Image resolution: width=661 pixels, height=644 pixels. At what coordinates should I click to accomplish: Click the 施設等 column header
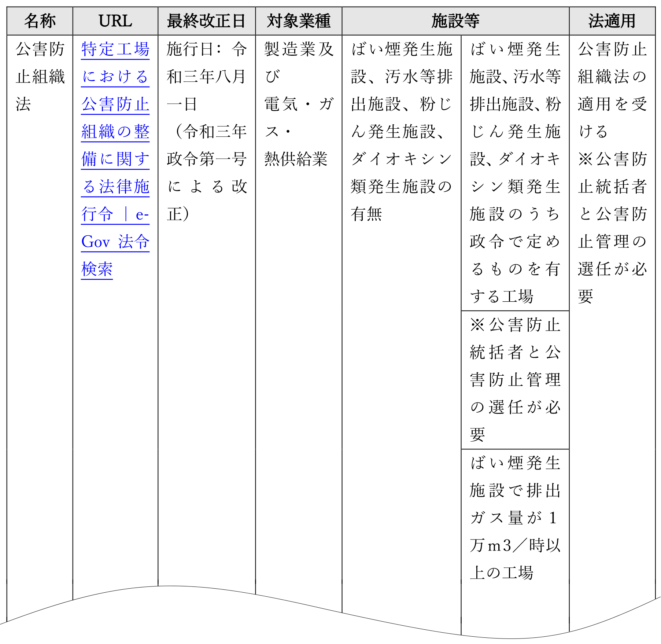455,21
